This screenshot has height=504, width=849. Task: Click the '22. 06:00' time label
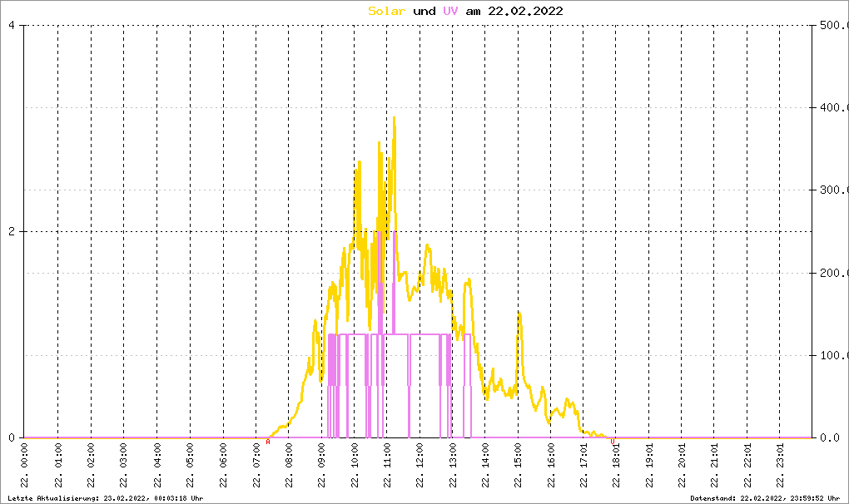click(223, 465)
